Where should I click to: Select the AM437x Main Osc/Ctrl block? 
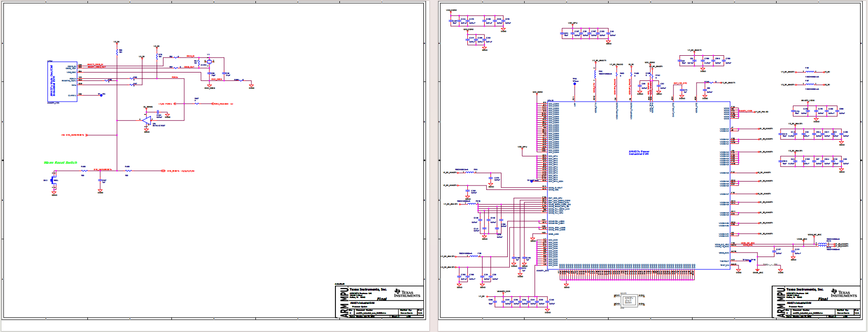pos(62,82)
